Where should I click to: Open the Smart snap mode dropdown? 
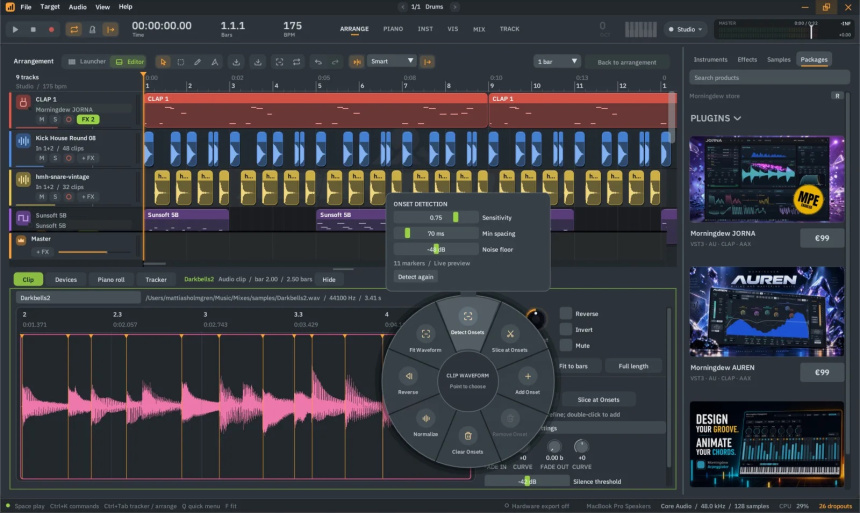[x=392, y=61]
